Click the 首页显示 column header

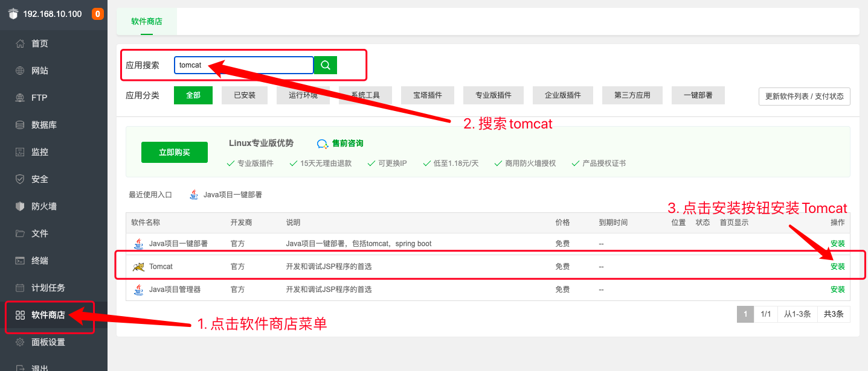tap(734, 223)
